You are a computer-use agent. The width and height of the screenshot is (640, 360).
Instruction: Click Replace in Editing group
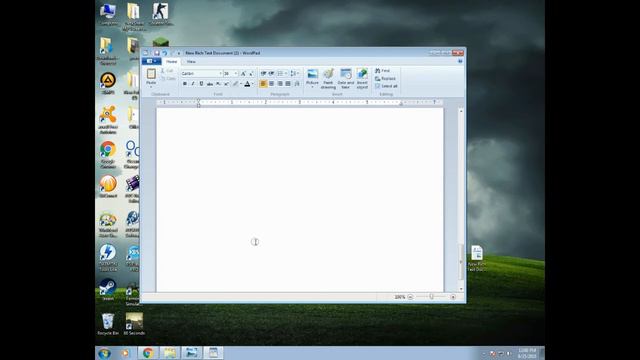[x=385, y=78]
